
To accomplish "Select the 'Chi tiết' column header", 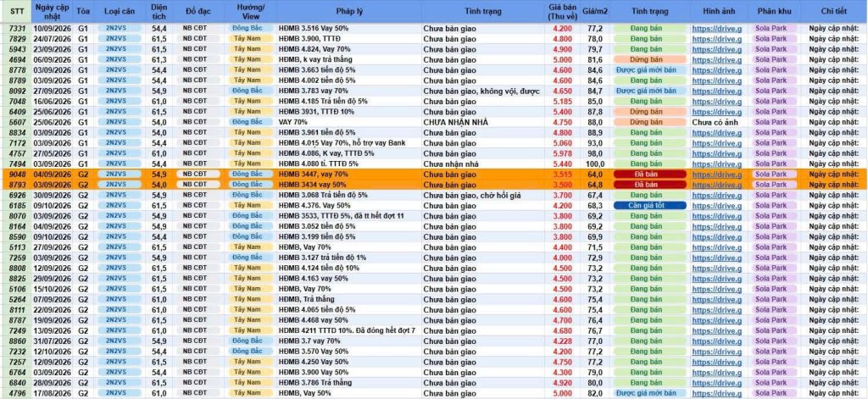I will click(x=834, y=11).
